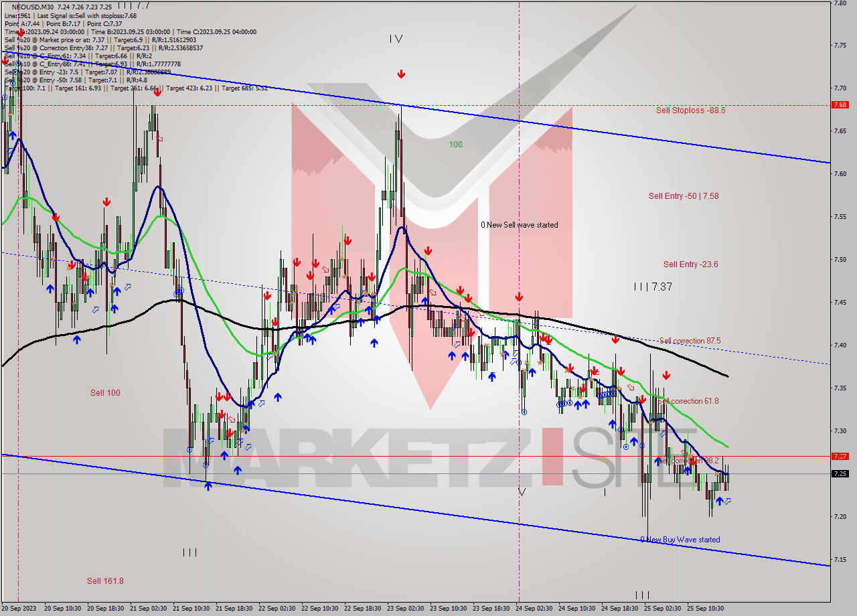Click '22 Sep 10:30' on the time axis

click(319, 609)
